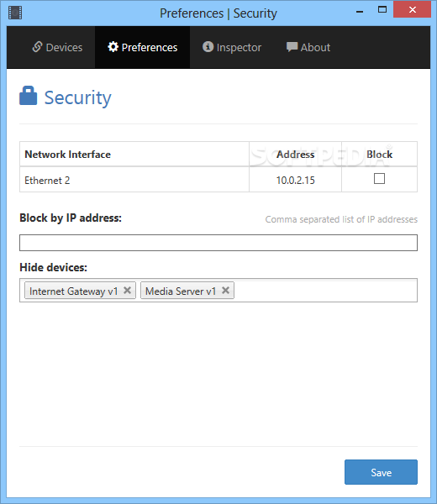
Task: Click the 10.0.2.15 address cell
Action: click(x=295, y=180)
